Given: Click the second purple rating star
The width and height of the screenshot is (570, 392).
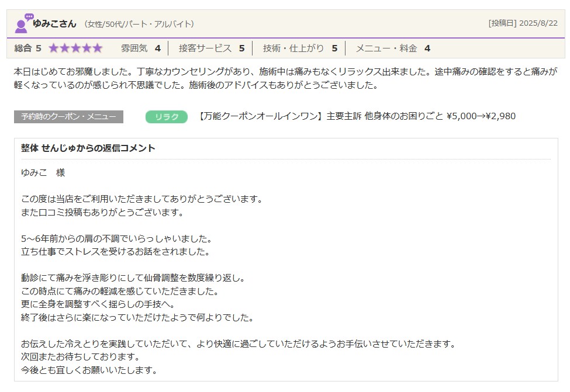Looking at the screenshot, I should tap(65, 48).
